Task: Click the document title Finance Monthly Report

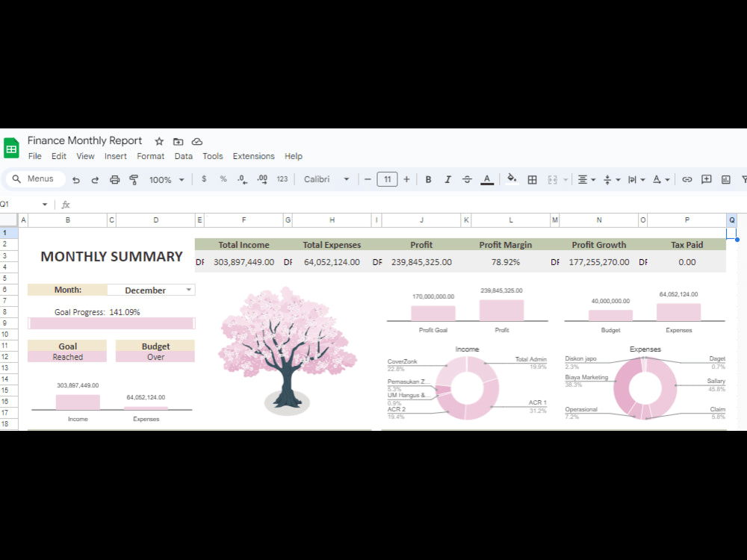Action: point(84,140)
